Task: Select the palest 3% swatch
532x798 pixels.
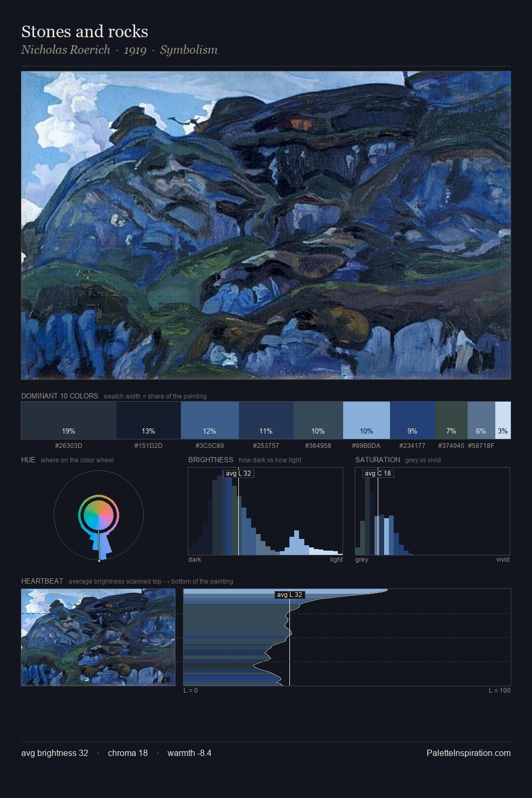Action: pos(503,420)
